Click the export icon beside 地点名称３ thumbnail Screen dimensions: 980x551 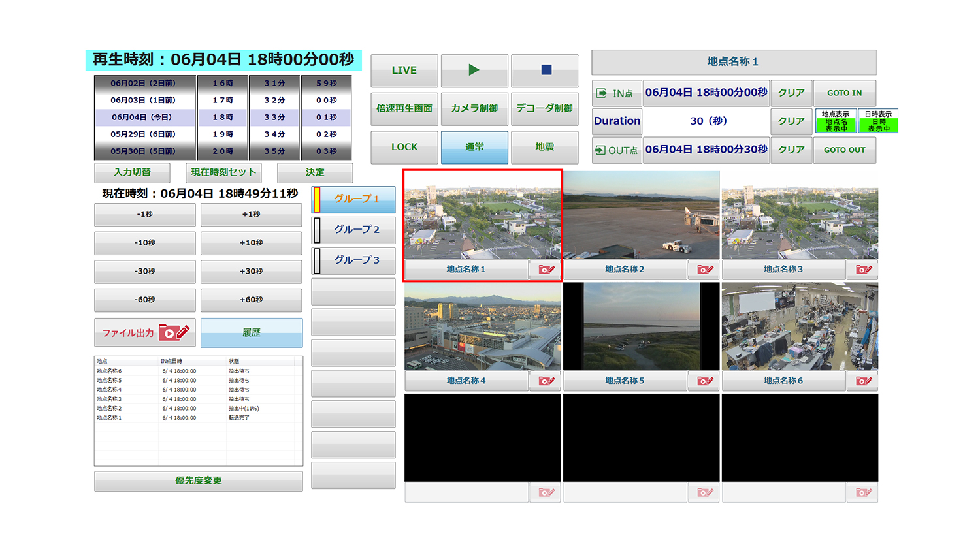[x=863, y=270]
